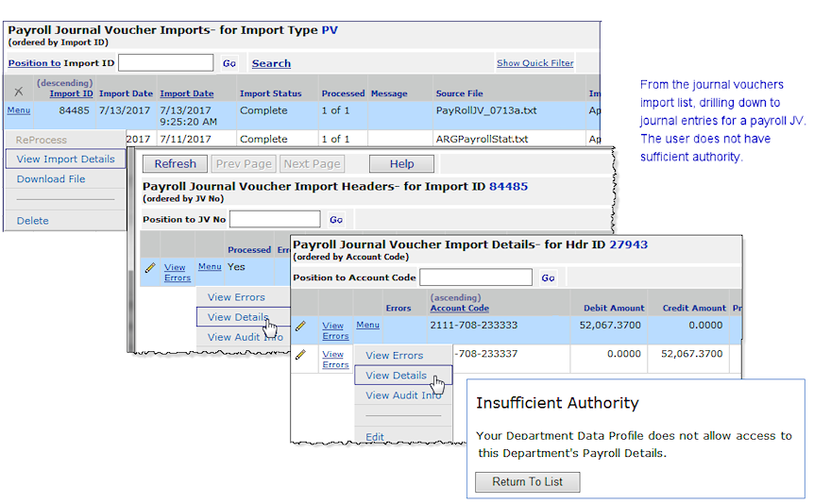
Task: Click pencil icon beside account 2111-708-233333
Action: [x=300, y=327]
